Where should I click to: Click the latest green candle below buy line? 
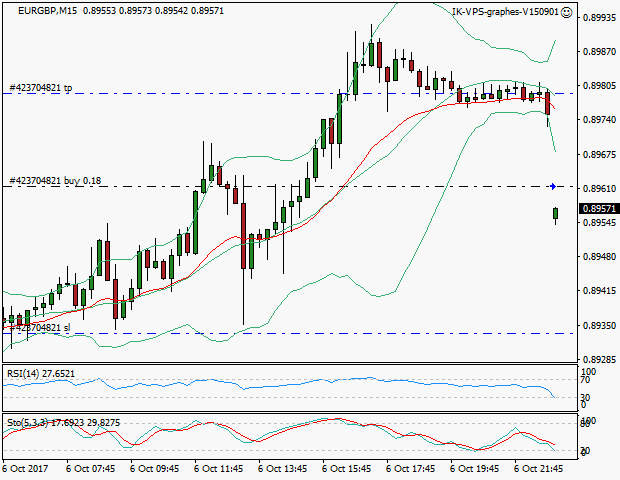556,214
